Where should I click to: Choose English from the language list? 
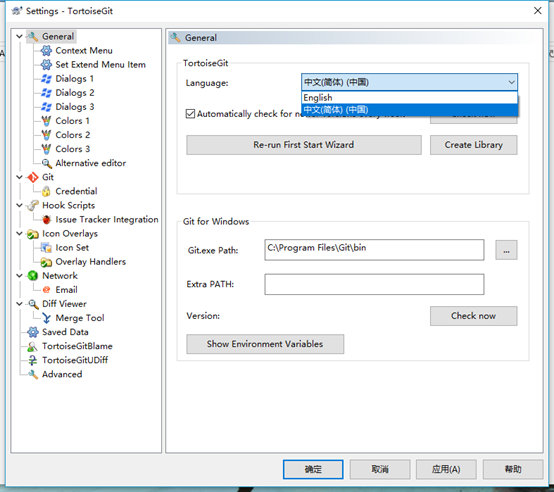pyautogui.click(x=409, y=97)
